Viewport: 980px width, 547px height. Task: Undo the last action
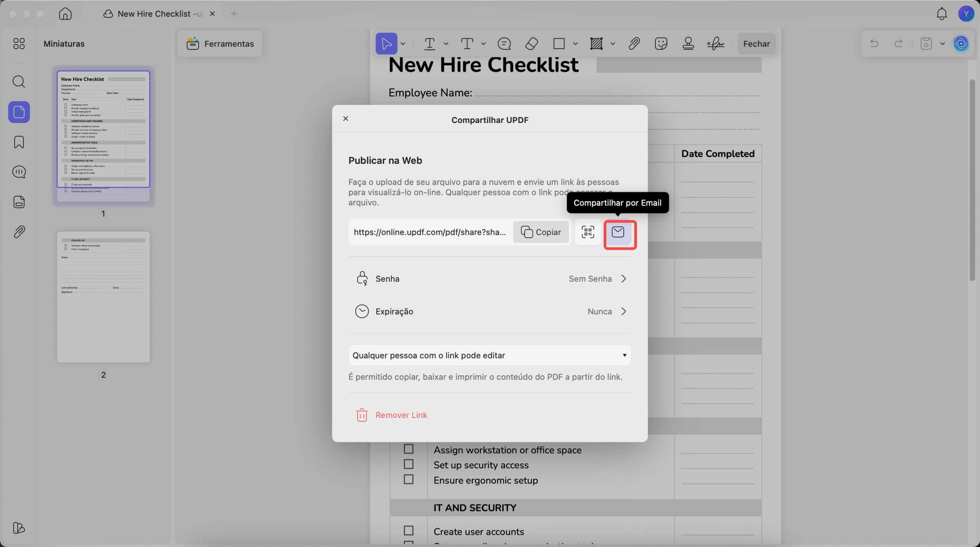874,44
